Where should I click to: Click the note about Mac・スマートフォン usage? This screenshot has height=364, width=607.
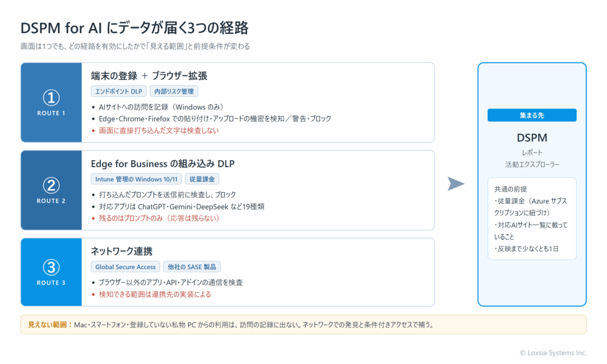254,324
